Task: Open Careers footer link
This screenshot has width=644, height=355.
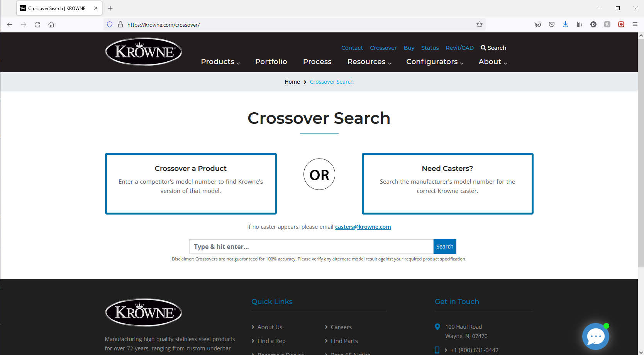Action: (x=341, y=327)
